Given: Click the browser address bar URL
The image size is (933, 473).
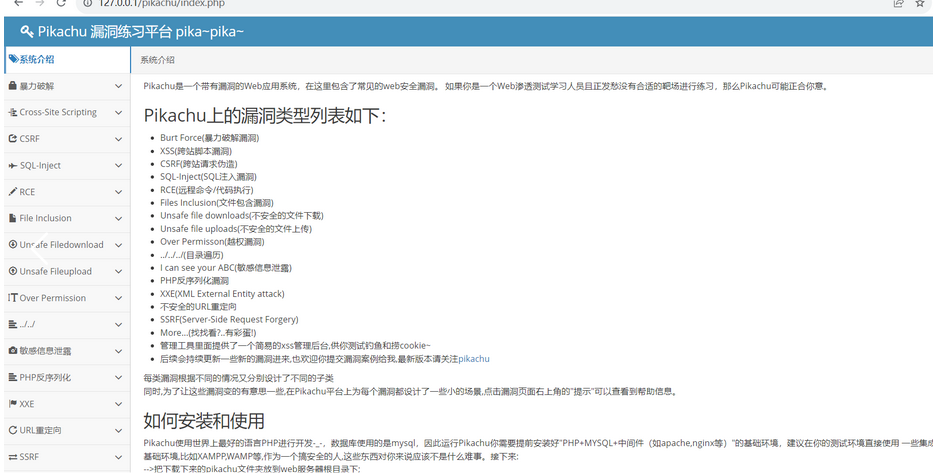Looking at the screenshot, I should [x=161, y=3].
